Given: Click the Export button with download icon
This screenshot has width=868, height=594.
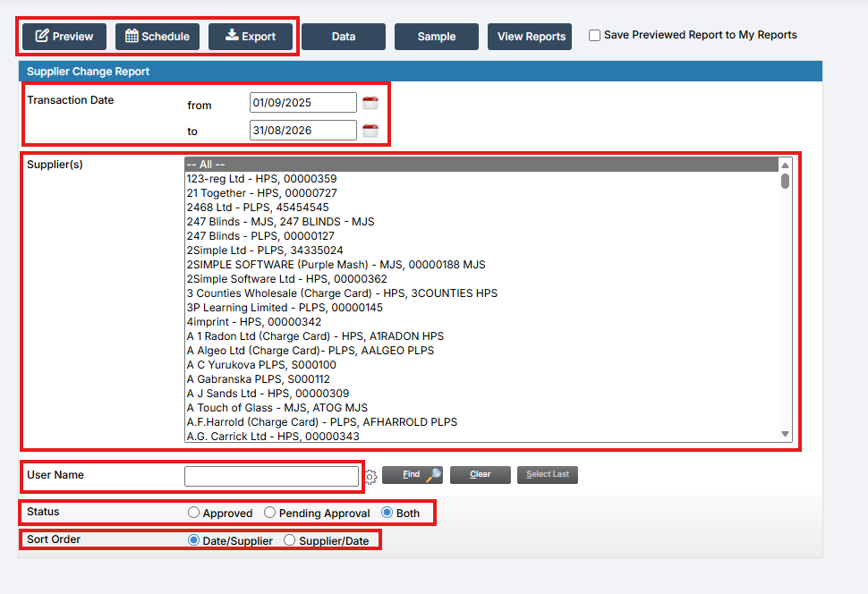Looking at the screenshot, I should 251,37.
